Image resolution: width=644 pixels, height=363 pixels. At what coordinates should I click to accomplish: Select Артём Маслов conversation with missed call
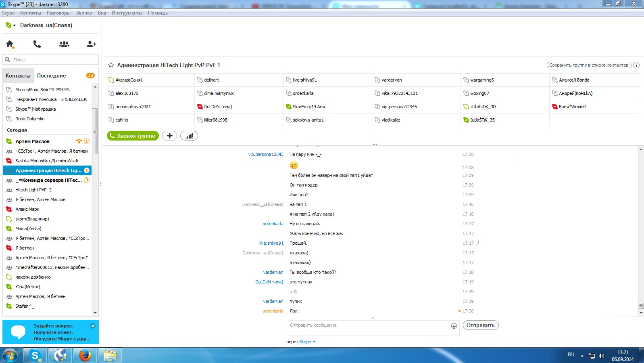[x=47, y=141]
